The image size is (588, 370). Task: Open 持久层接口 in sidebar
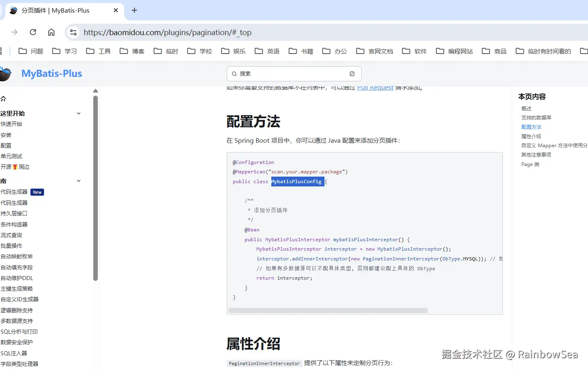pyautogui.click(x=14, y=213)
